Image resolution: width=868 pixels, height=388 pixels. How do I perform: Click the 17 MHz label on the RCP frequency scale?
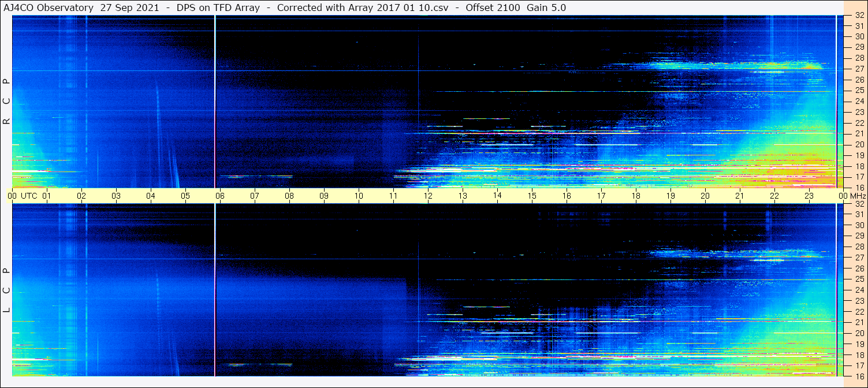859,177
